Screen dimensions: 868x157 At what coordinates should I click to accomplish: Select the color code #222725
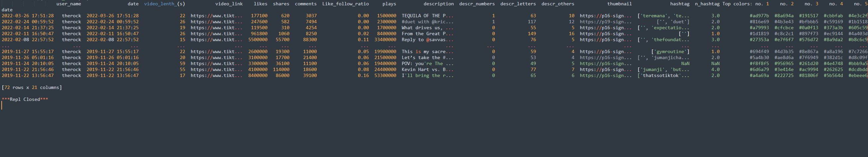[784, 76]
